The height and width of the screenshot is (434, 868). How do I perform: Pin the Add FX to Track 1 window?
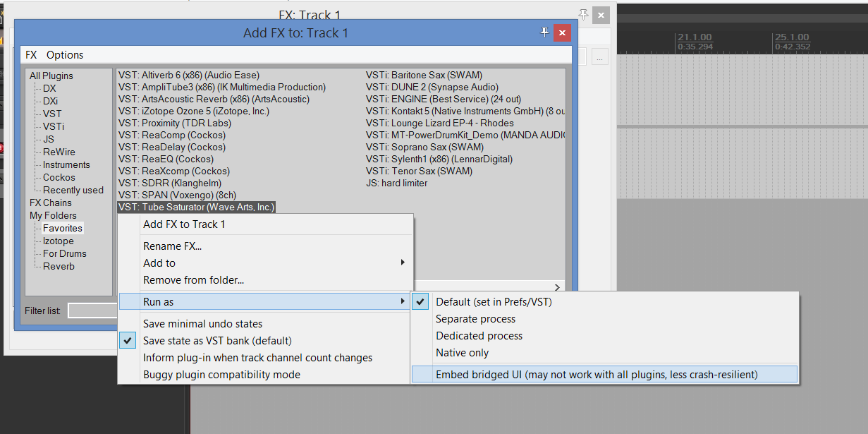coord(544,32)
